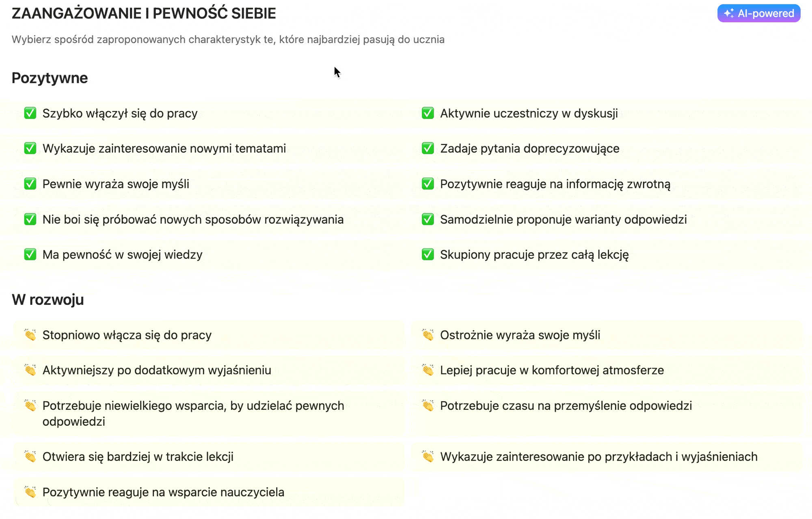This screenshot has width=812, height=519.
Task: Click the AI-powered button
Action: [758, 13]
